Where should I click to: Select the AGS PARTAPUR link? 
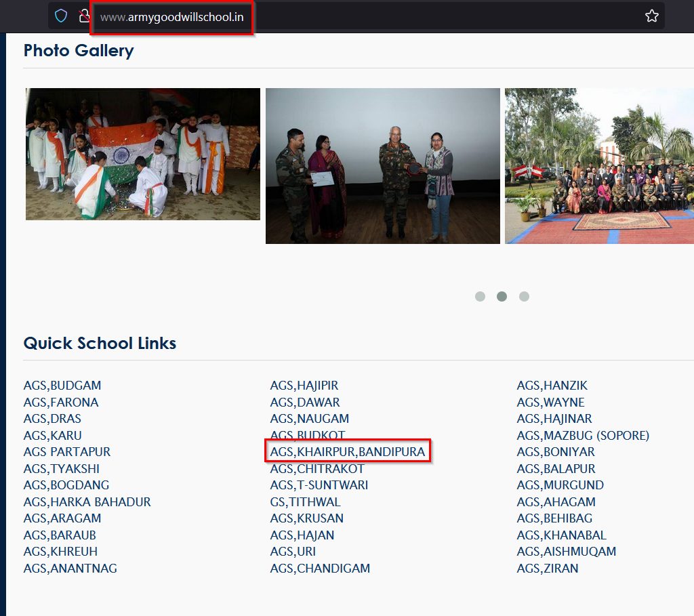pyautogui.click(x=66, y=452)
